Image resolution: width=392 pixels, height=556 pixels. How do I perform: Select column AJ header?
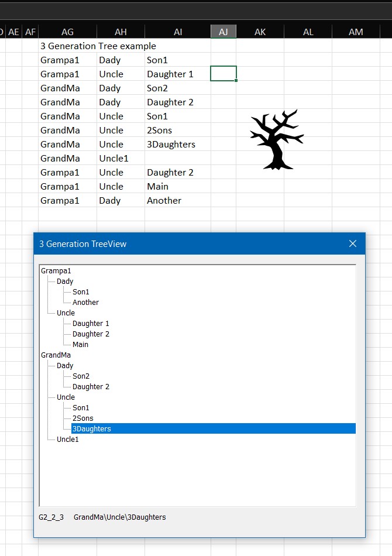coord(223,32)
